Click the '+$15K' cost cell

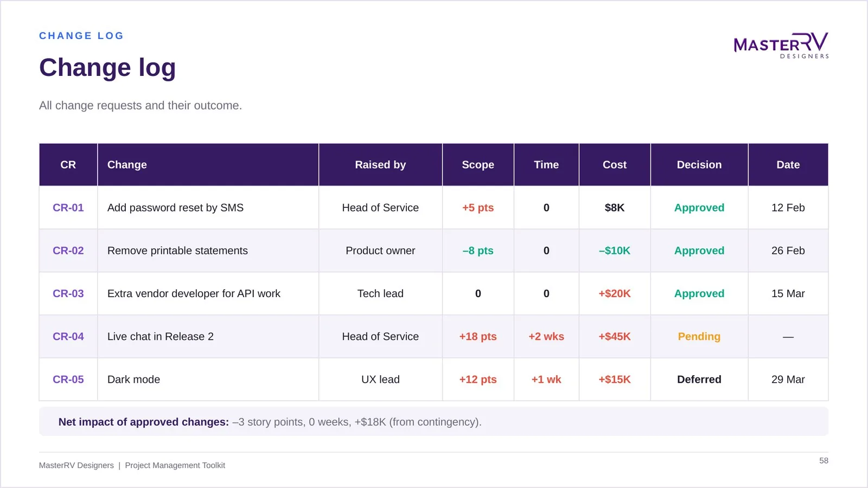pyautogui.click(x=615, y=380)
